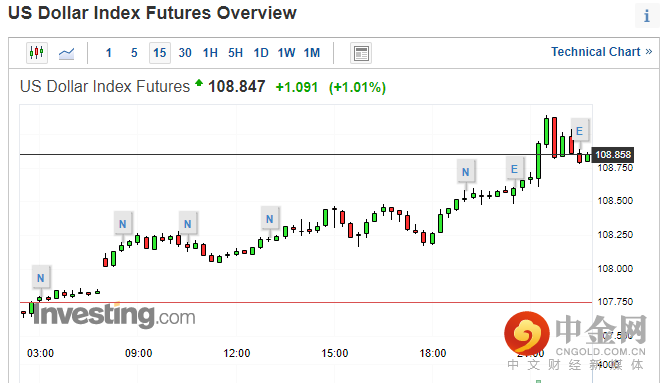Select the 1W interval

click(x=286, y=53)
